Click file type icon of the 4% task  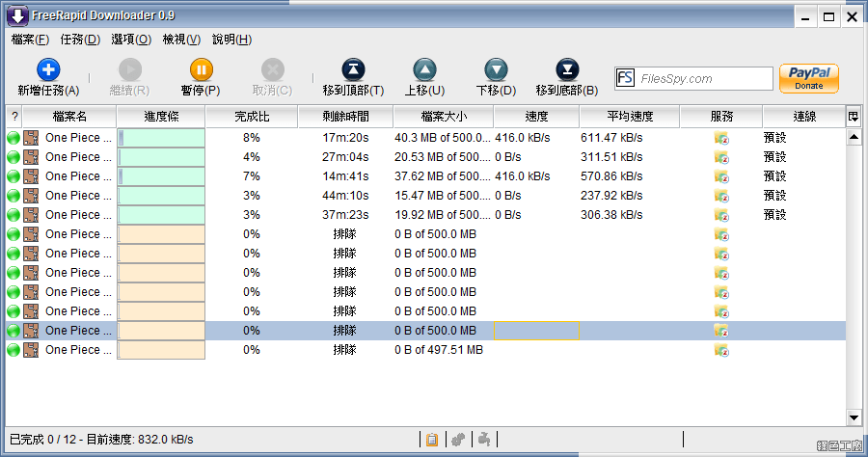click(31, 157)
